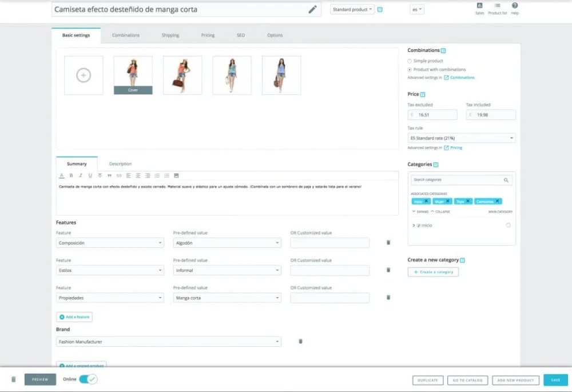The width and height of the screenshot is (572, 392).
Task: Click the bullet list icon in editor
Action: (157, 175)
